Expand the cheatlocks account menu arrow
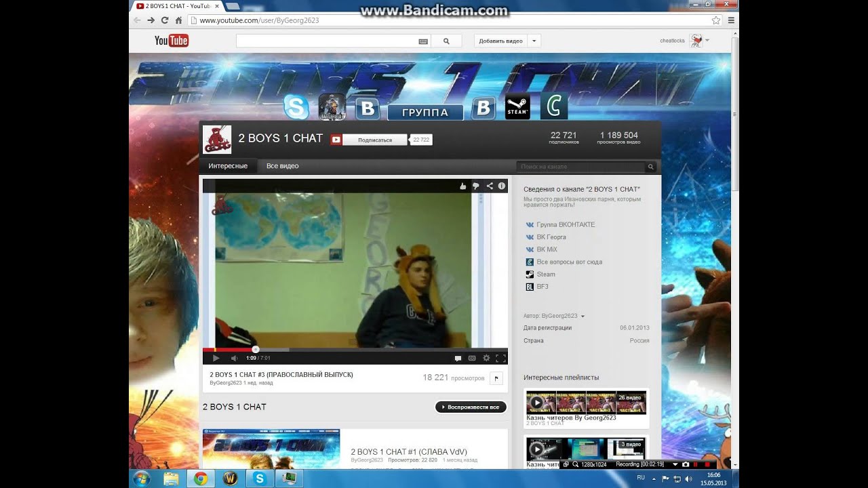868x488 pixels. pyautogui.click(x=707, y=40)
